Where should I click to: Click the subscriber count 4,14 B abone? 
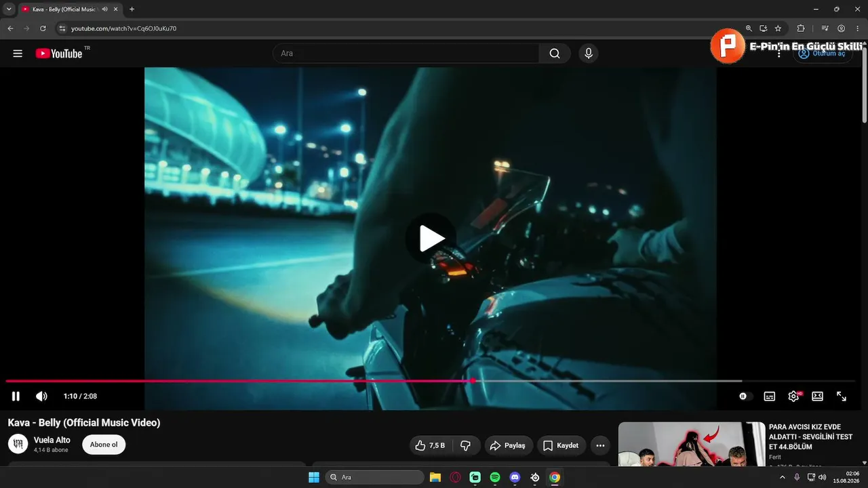(51, 450)
